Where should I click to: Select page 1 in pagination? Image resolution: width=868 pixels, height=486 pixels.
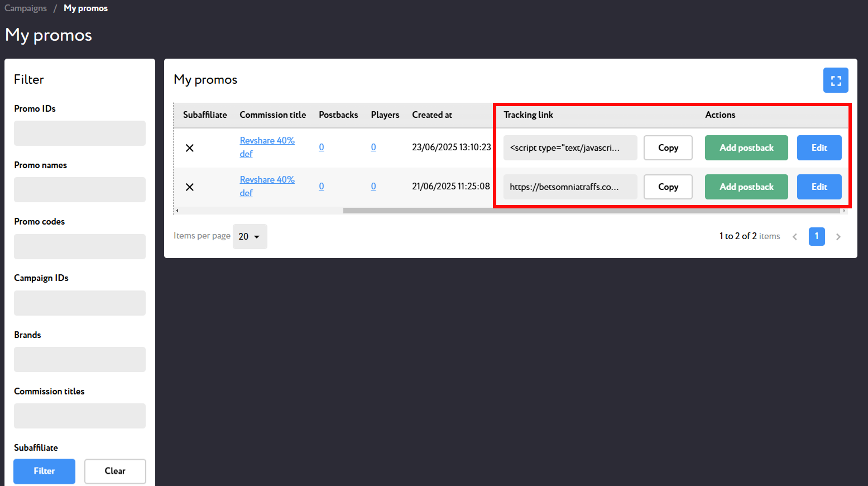(817, 236)
